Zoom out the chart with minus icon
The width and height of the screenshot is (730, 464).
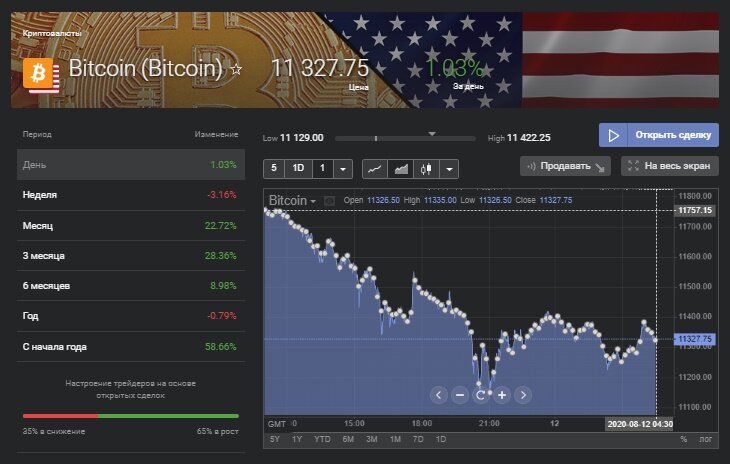click(459, 394)
